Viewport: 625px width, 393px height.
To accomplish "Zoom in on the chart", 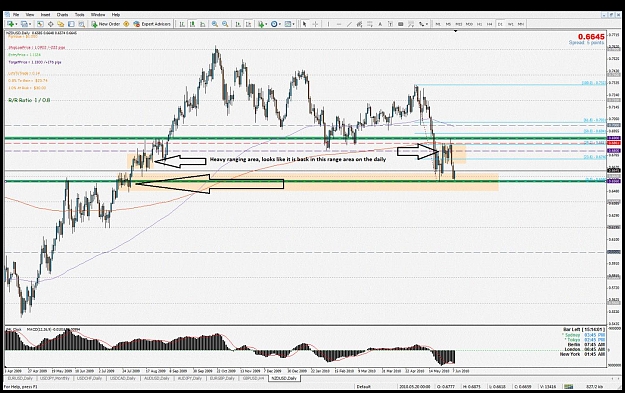I will [214, 24].
